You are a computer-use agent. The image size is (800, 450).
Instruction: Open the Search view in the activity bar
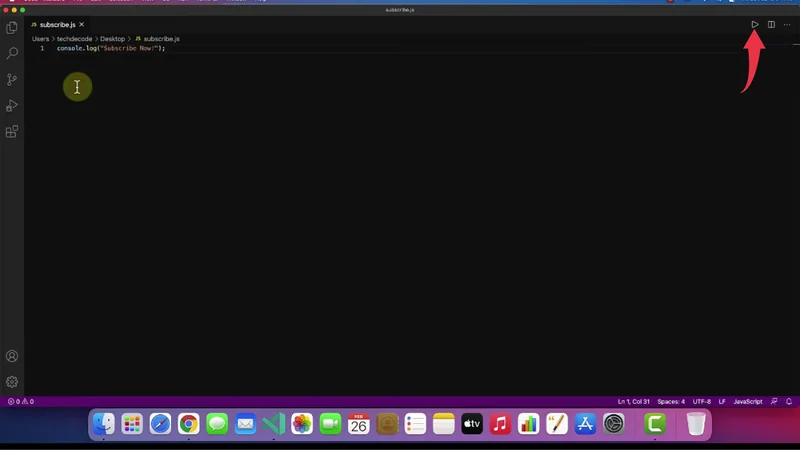12,53
